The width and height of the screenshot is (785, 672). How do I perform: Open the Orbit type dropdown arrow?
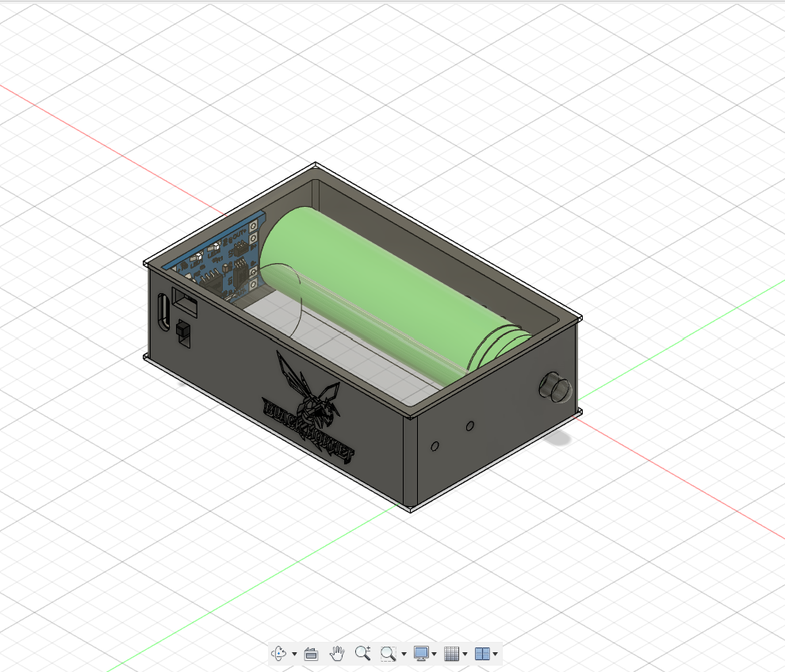tap(294, 654)
